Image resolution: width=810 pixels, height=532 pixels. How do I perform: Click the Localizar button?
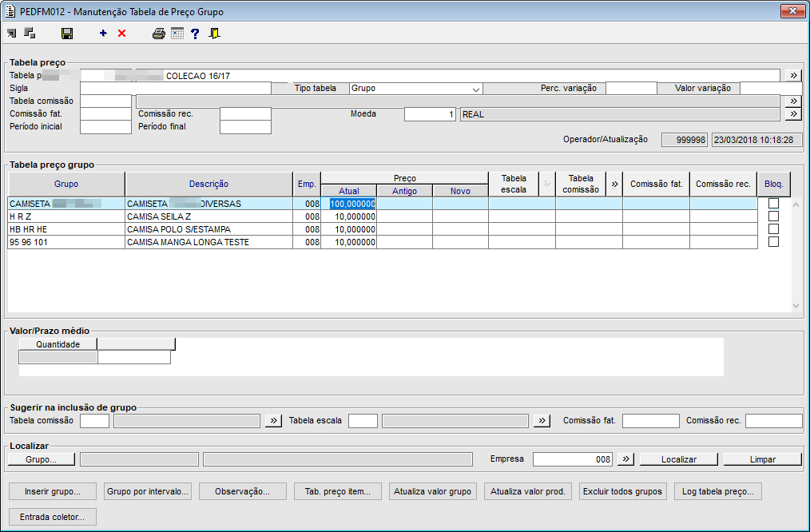(x=679, y=459)
